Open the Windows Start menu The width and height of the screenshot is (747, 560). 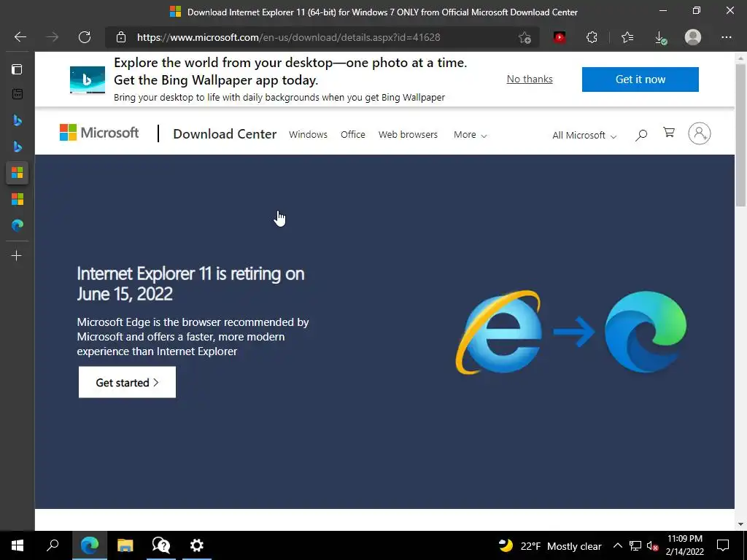tap(18, 545)
